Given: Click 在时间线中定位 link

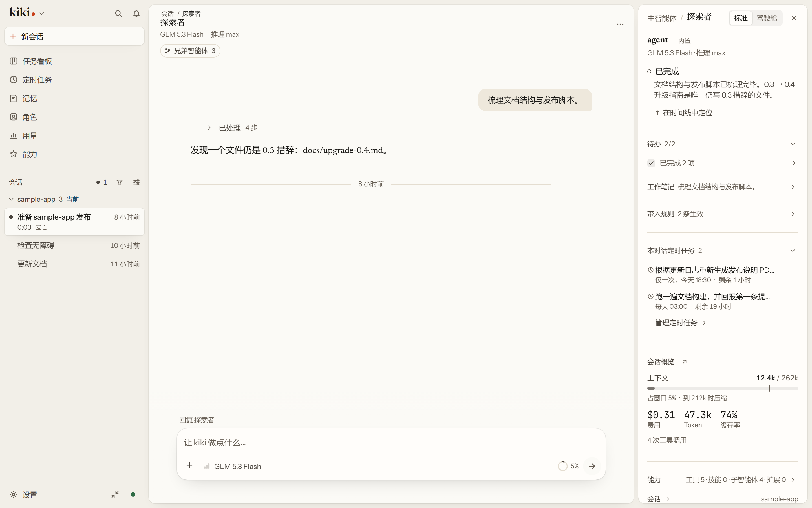Looking at the screenshot, I should pyautogui.click(x=683, y=113).
